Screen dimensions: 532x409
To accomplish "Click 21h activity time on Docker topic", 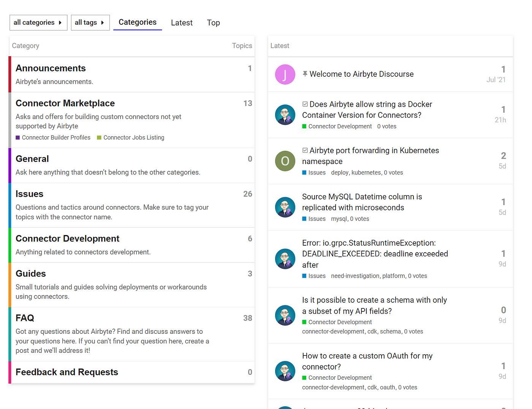I will (500, 120).
